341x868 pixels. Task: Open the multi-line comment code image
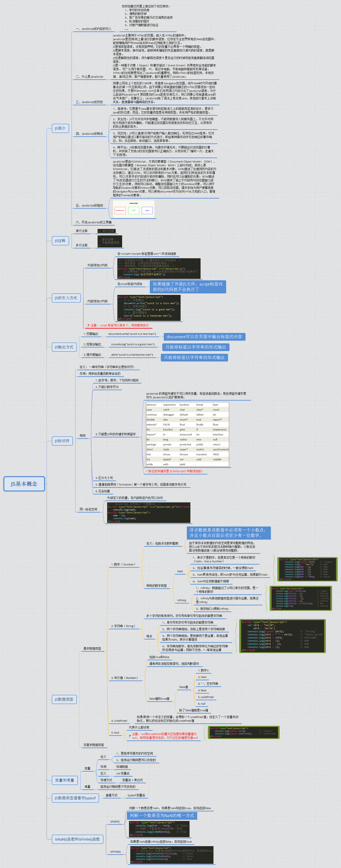click(109, 242)
